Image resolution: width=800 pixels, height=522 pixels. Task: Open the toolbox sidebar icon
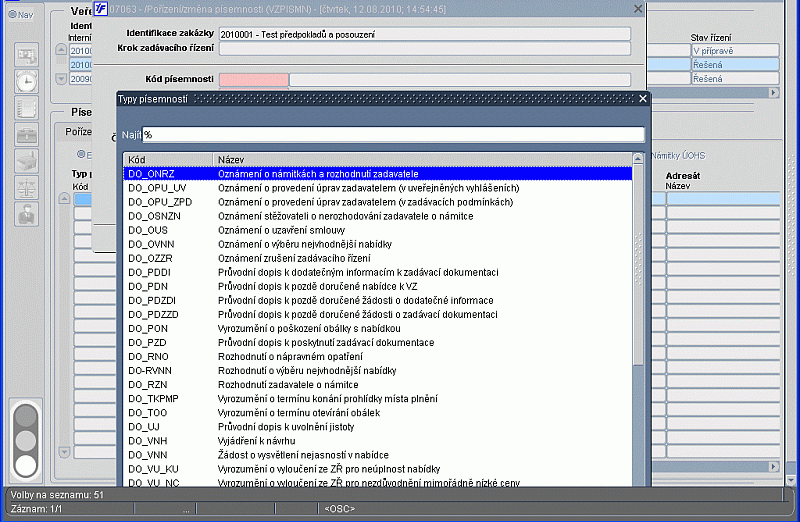tap(27, 135)
